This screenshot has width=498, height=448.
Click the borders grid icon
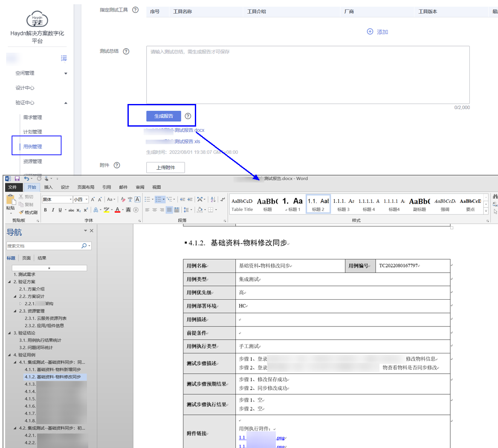pos(211,210)
